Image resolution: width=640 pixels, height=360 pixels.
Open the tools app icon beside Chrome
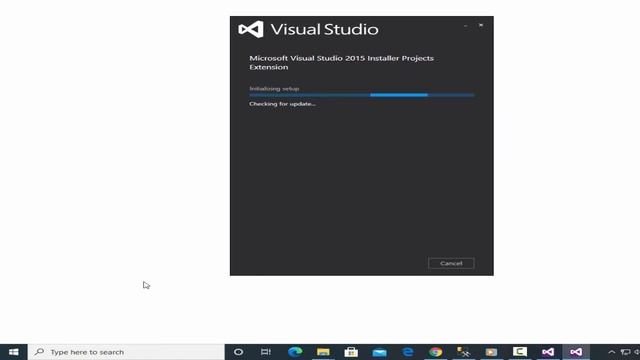pyautogui.click(x=463, y=352)
